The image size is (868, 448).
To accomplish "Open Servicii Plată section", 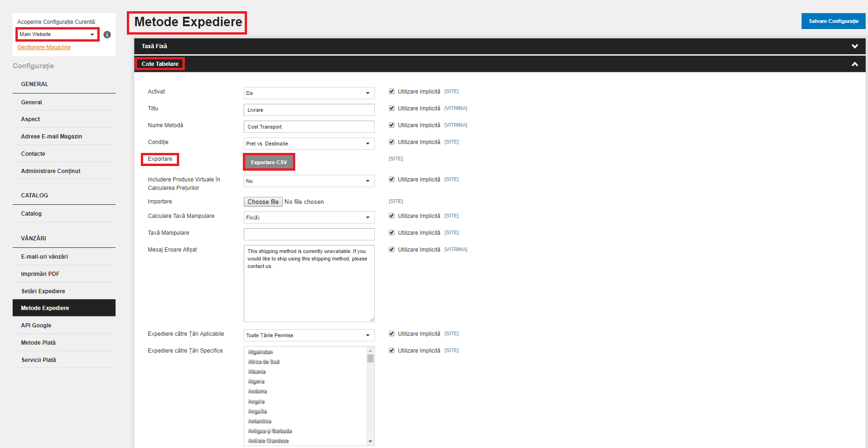I will click(64, 360).
